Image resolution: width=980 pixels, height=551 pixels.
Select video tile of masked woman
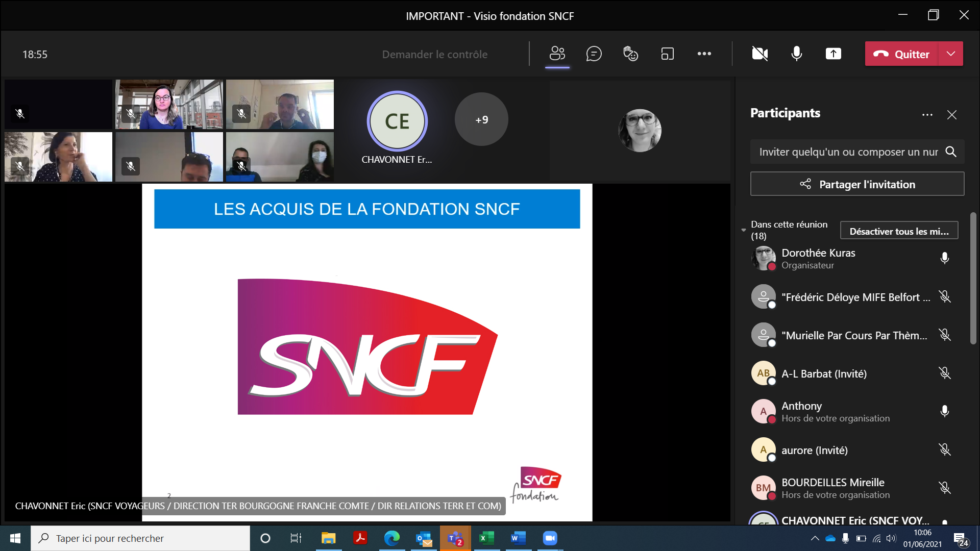tap(280, 157)
